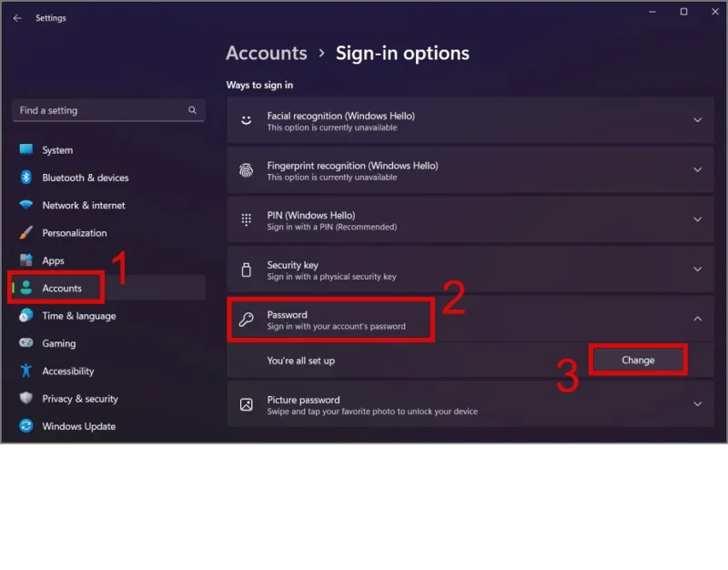
Task: Click the Password row title
Action: click(287, 314)
